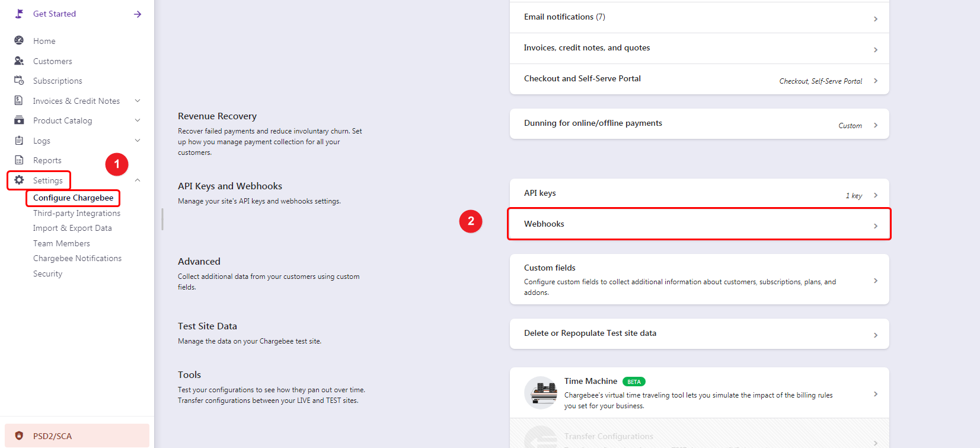Go to Security settings page

47,274
